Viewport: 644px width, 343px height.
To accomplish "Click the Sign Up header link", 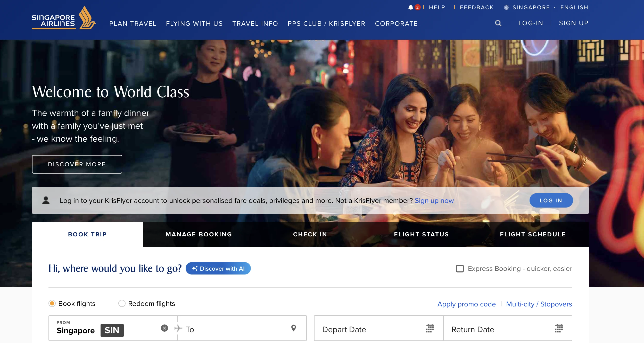I will [574, 23].
